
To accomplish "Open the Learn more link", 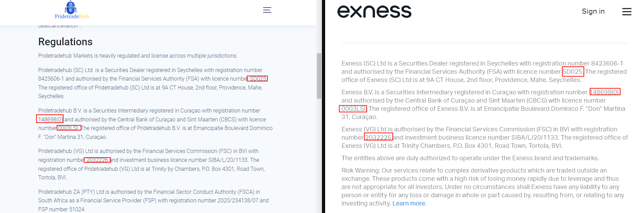I will point(409,203).
